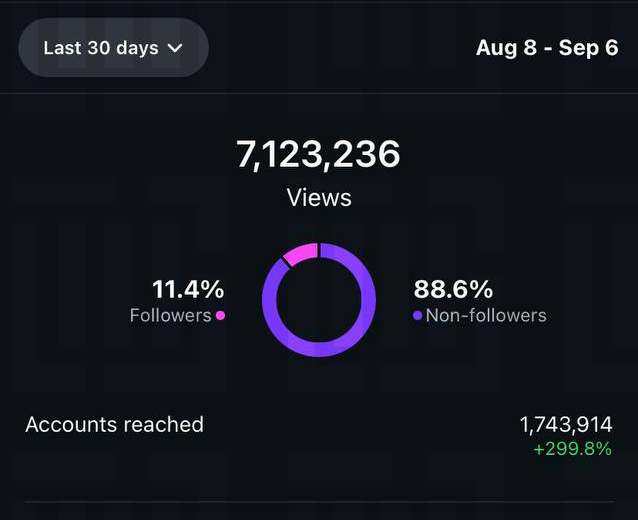Screen dimensions: 638x520
Task: Click the center hole of the donut chart
Action: pos(319,299)
